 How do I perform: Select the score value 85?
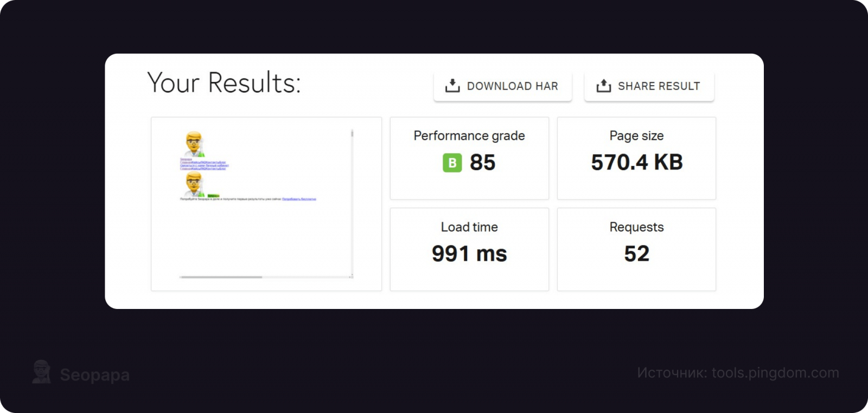click(482, 163)
